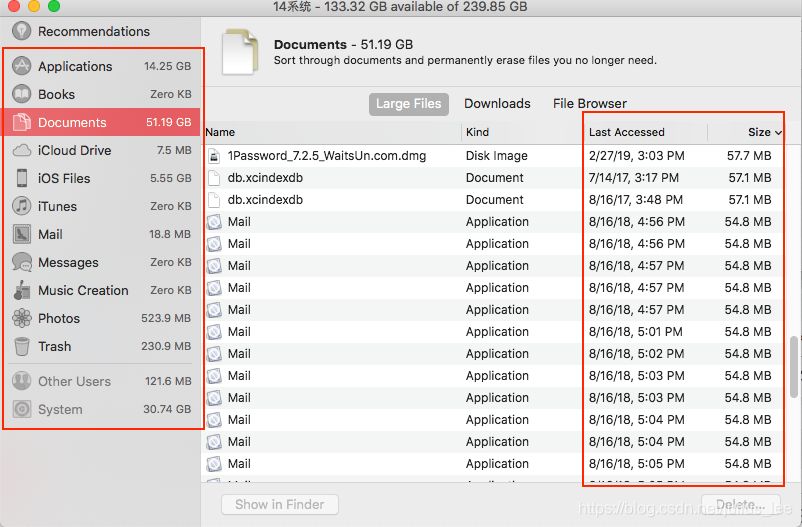Click the 7.5 MB iCloud Drive size
Viewport: 802px width, 527px height.
coord(174,150)
